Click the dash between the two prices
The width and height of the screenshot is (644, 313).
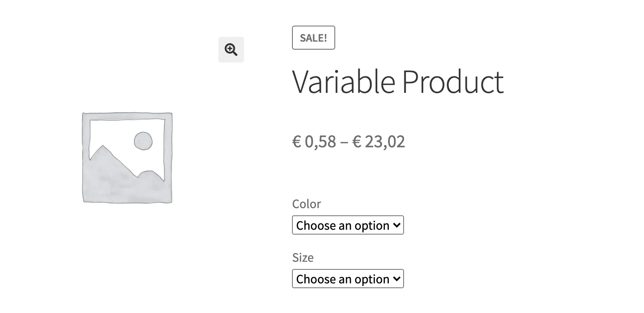point(344,142)
